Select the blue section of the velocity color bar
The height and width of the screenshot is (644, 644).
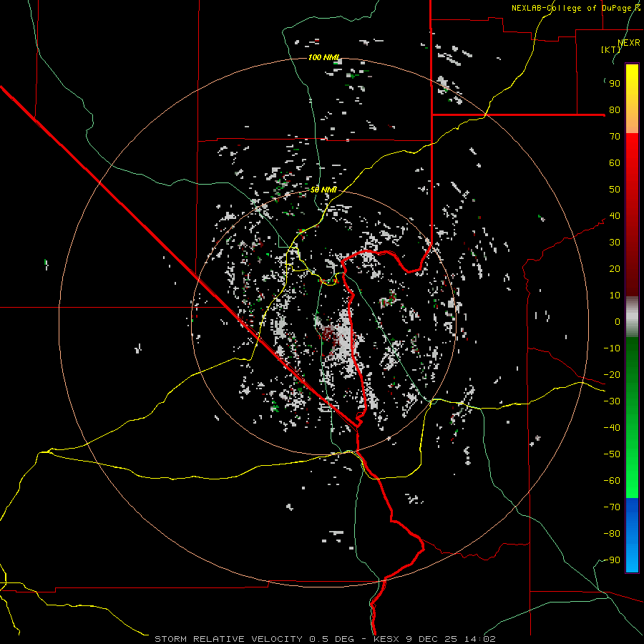(x=632, y=535)
